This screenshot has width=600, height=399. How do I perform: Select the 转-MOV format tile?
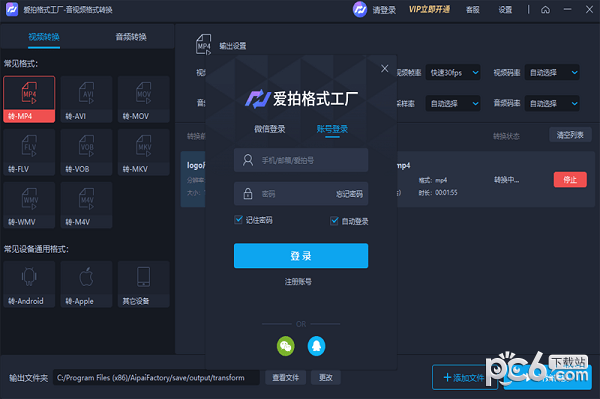click(x=143, y=99)
